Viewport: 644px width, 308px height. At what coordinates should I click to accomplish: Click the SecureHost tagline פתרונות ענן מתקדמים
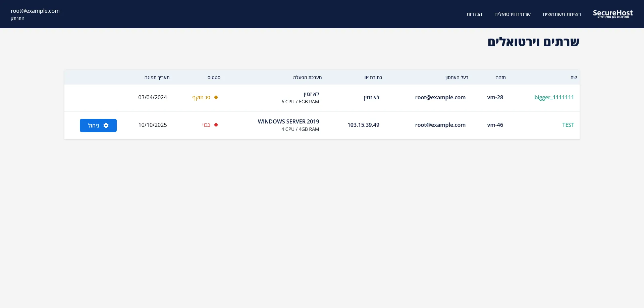613,18
